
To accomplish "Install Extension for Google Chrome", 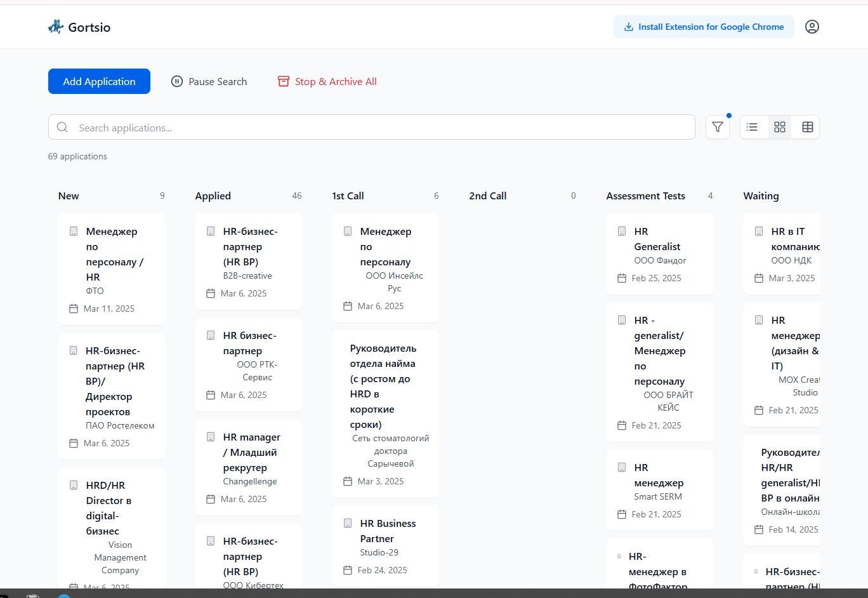I will tap(703, 27).
